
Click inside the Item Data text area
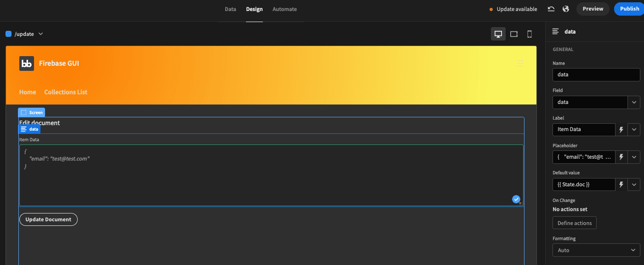271,175
